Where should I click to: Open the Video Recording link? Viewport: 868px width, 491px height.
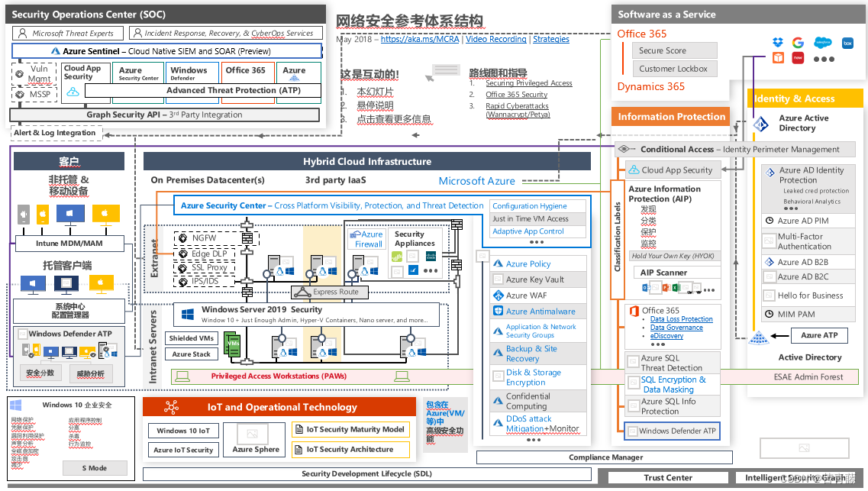point(496,39)
